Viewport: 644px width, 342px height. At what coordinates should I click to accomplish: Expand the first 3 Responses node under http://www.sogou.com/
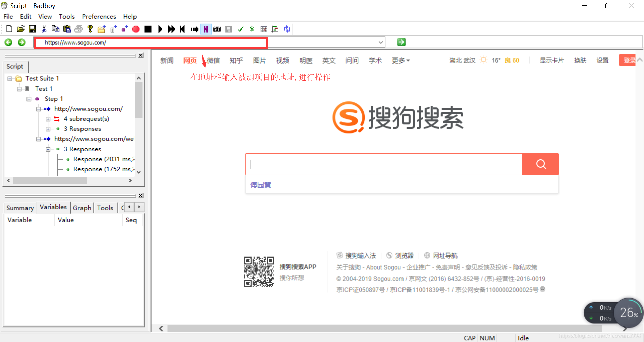[x=48, y=129]
